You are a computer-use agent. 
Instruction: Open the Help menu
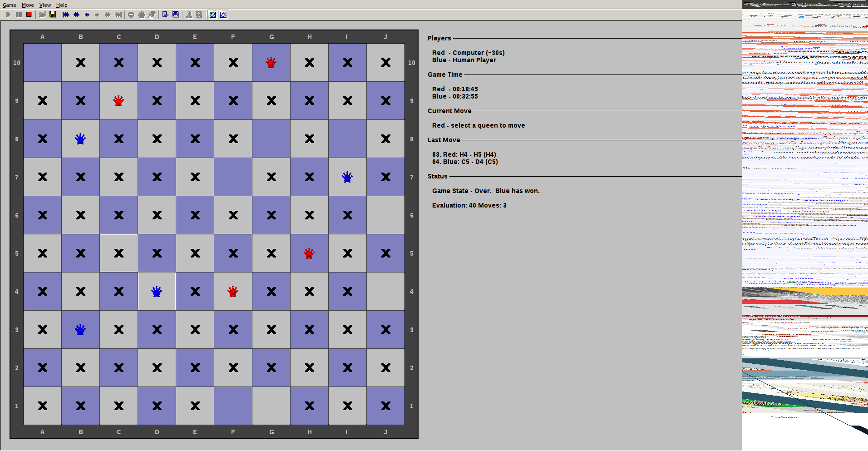[x=62, y=5]
